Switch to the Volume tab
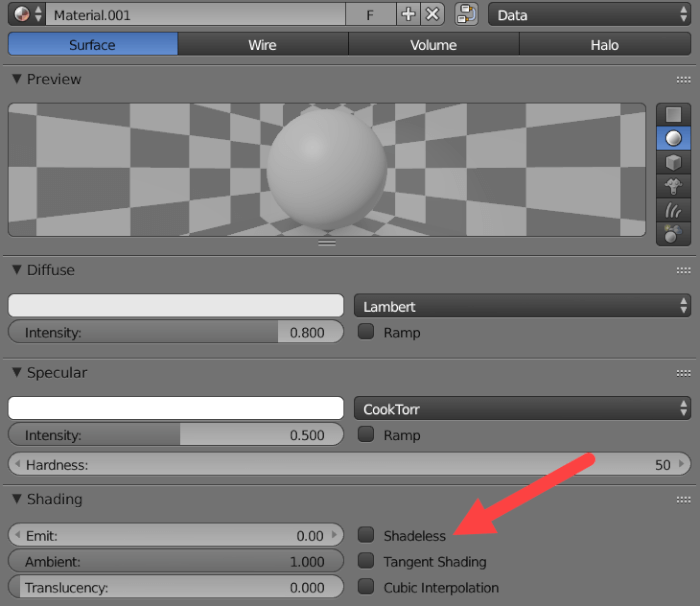This screenshot has width=700, height=606. (433, 45)
